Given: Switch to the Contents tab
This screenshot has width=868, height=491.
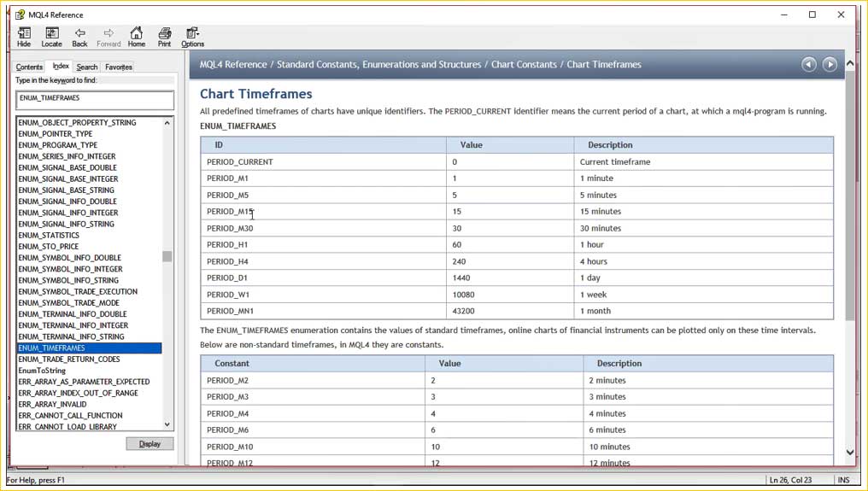Looking at the screenshot, I should (29, 67).
